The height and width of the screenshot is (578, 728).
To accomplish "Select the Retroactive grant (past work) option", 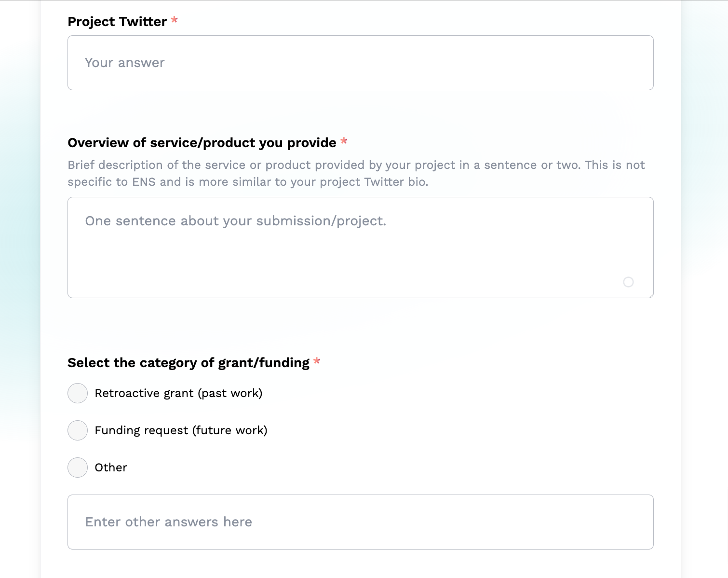I will pyautogui.click(x=78, y=393).
